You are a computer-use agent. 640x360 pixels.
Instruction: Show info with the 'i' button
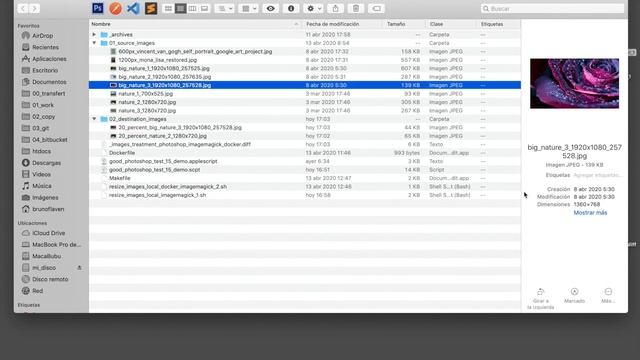[291, 8]
